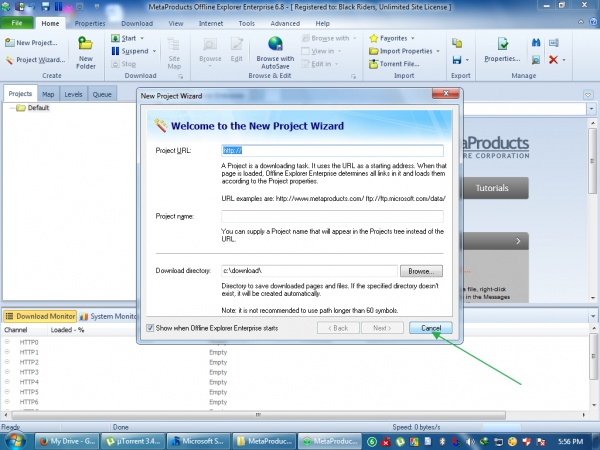Open the View ribbon tab
The image size is (600, 450).
tap(176, 23)
